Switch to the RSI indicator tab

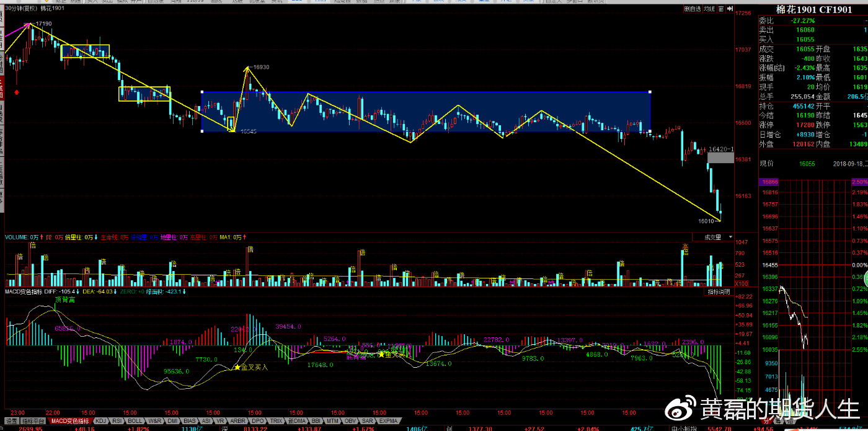(117, 421)
